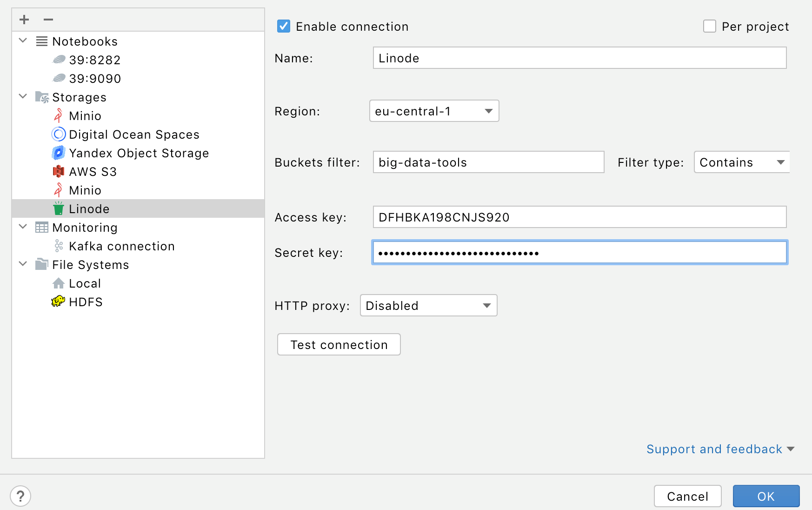The height and width of the screenshot is (510, 812).
Task: Collapse the Monitoring tree node
Action: 23,227
